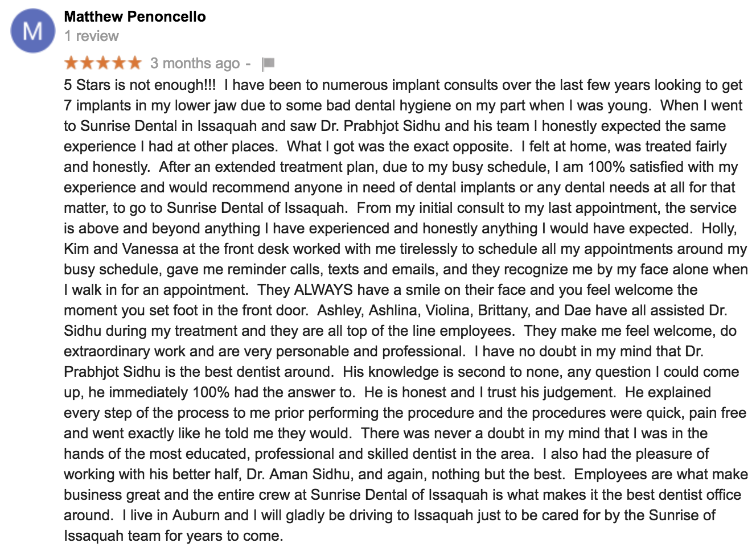Select the second orange rating star
This screenshot has width=756, height=551.
pos(87,63)
